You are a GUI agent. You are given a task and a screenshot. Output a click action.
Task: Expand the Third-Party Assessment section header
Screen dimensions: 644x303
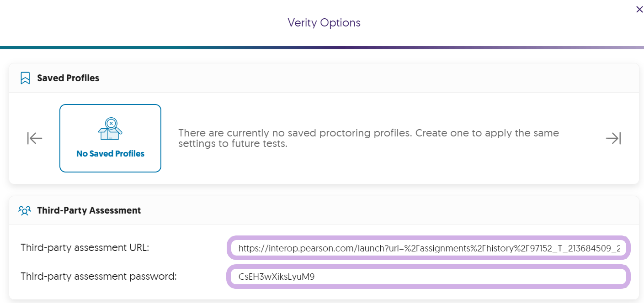pyautogui.click(x=88, y=210)
